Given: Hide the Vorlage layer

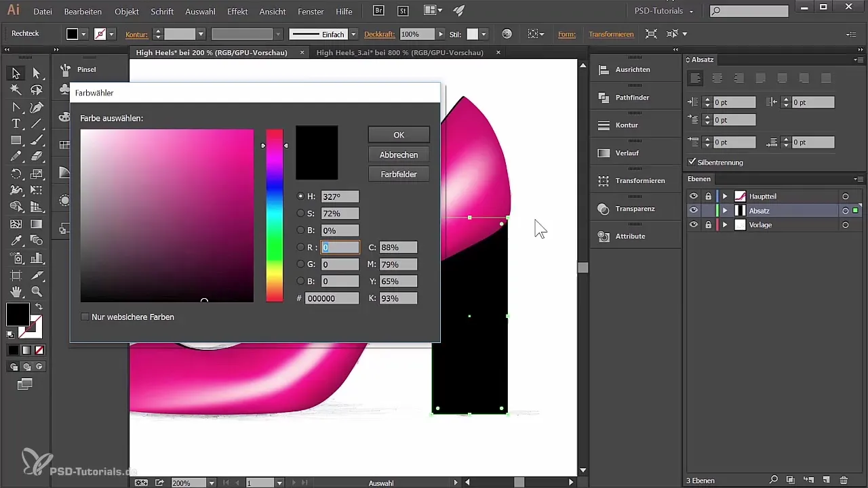Looking at the screenshot, I should click(693, 225).
